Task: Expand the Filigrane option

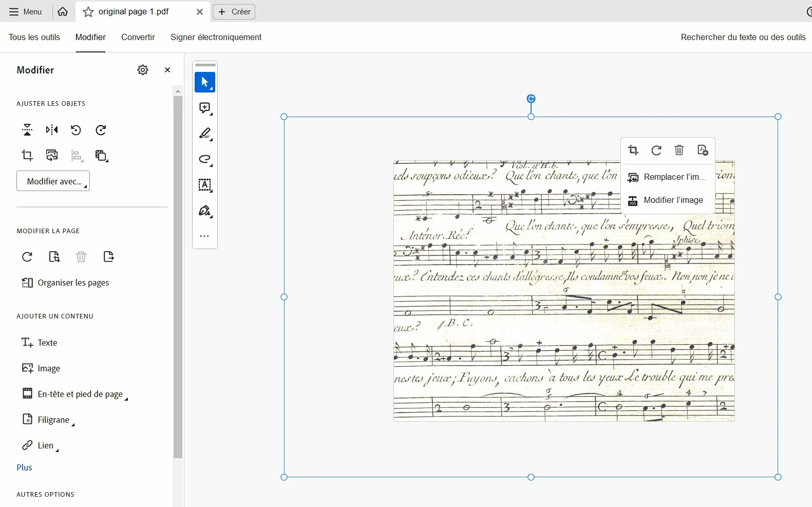Action: tap(48, 420)
